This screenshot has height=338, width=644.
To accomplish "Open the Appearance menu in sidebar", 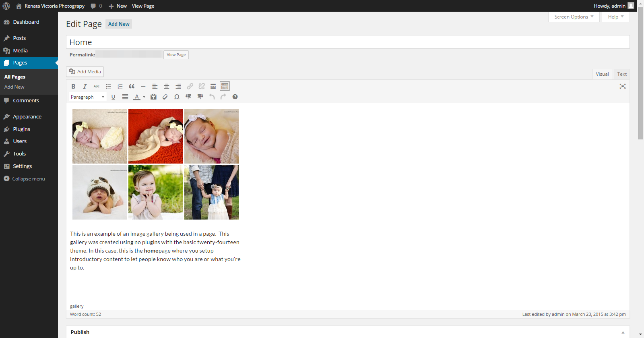I will 27,117.
